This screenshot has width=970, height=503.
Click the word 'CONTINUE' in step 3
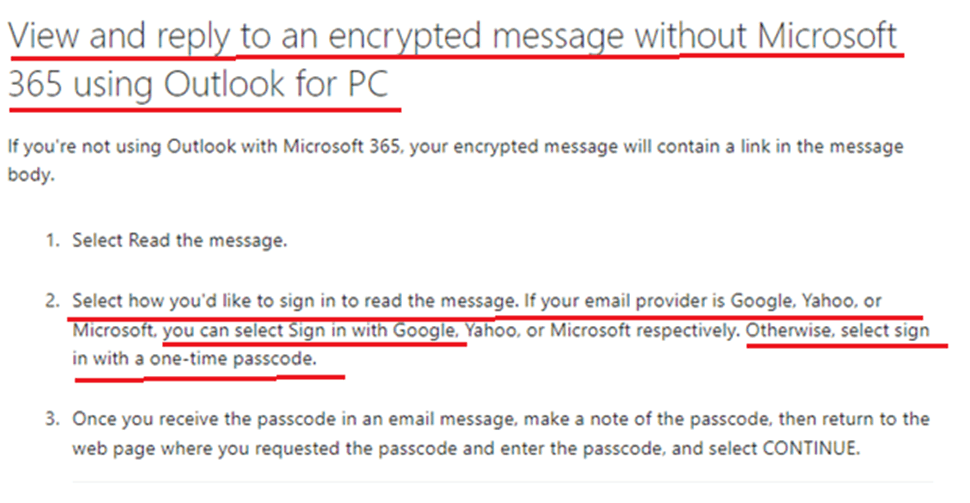click(809, 448)
